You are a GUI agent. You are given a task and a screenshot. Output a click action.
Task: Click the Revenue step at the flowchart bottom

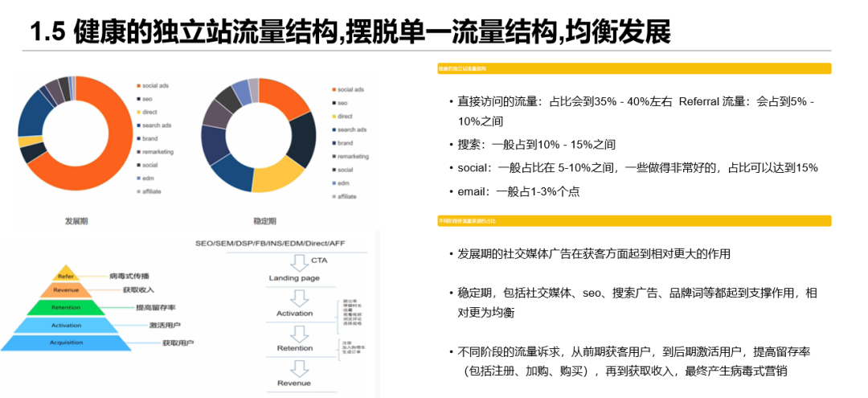pyautogui.click(x=294, y=383)
